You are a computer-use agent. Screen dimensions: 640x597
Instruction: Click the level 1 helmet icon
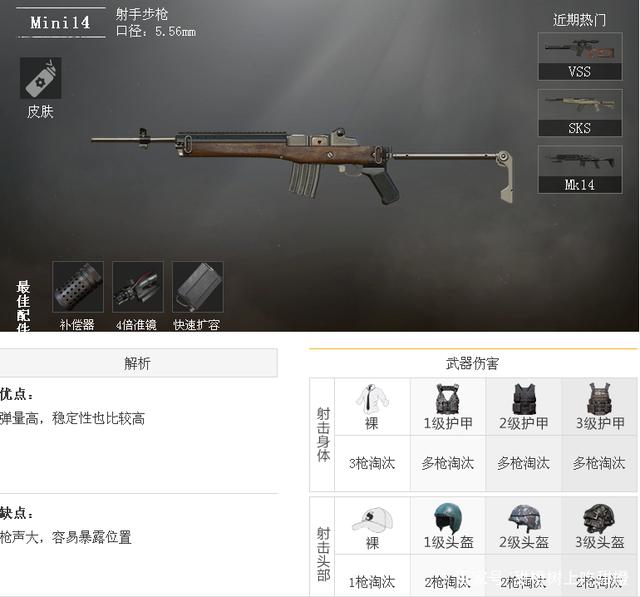pos(448,517)
